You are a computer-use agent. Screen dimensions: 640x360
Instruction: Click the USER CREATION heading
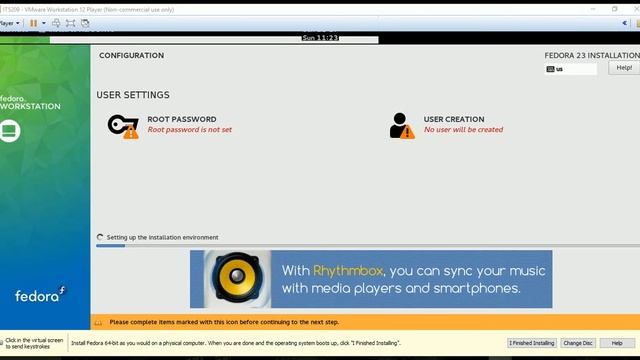(454, 119)
